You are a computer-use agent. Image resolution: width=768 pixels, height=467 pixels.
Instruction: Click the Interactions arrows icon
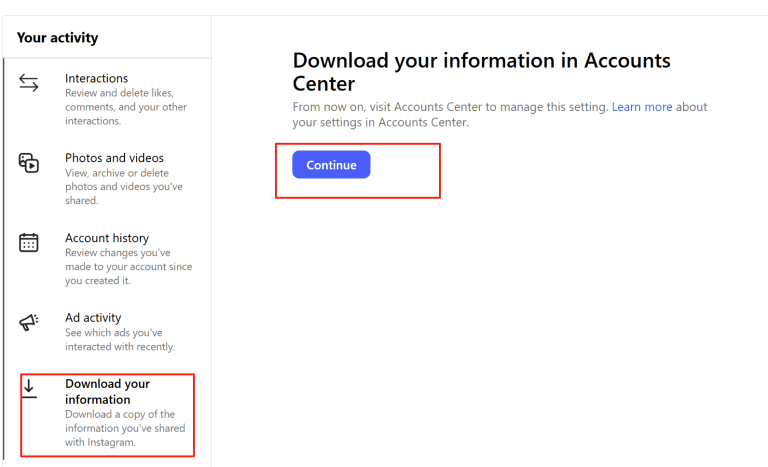coord(29,84)
